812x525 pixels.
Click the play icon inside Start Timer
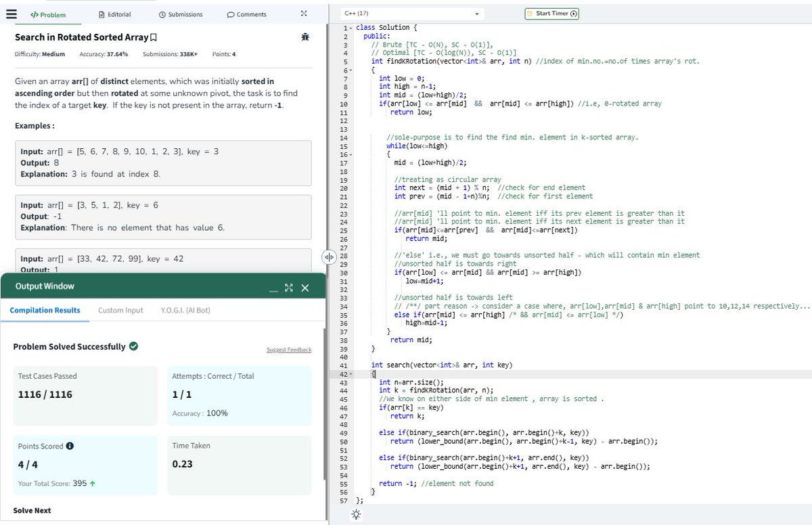coord(574,14)
